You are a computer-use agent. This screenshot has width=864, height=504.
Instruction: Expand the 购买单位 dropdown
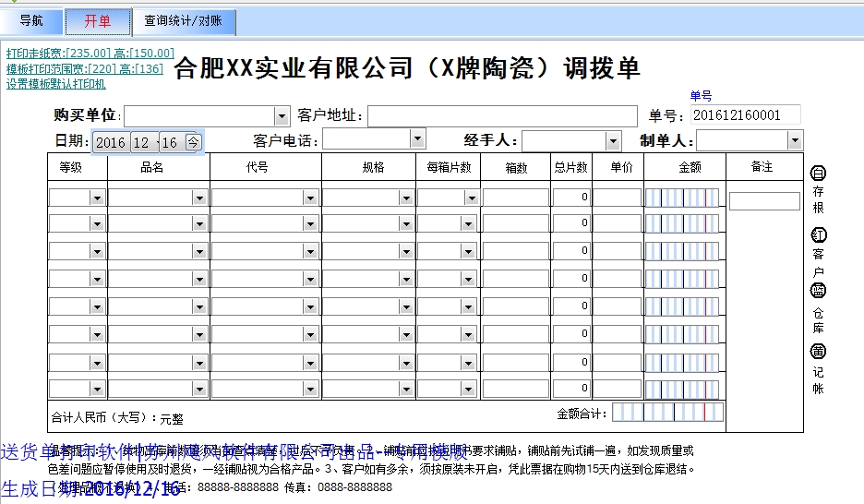pos(282,116)
